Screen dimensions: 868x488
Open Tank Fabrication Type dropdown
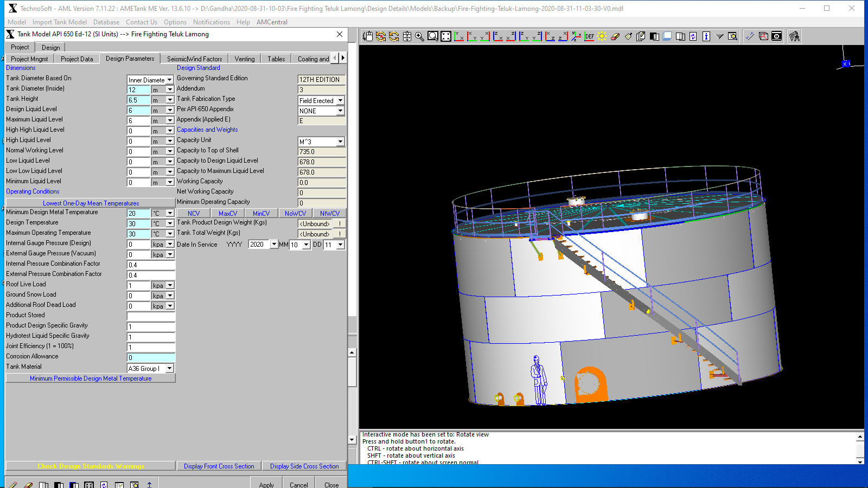(x=340, y=100)
